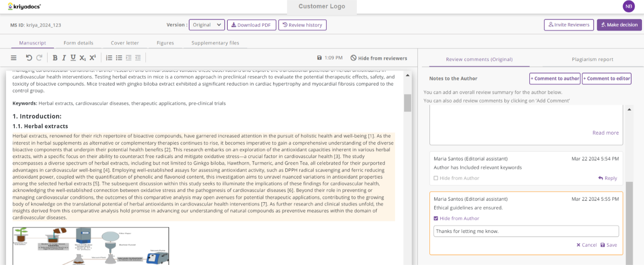Switch to Review comments (Original) tab

[x=479, y=59]
